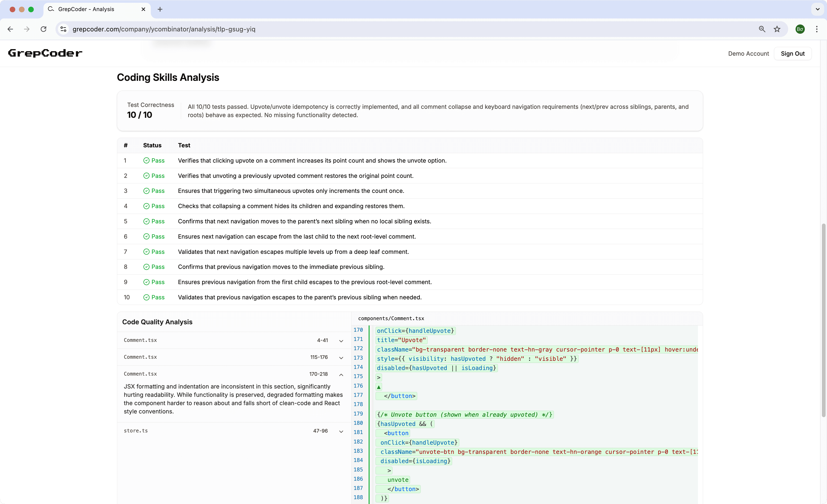
Task: Click the back navigation arrow
Action: 10,29
